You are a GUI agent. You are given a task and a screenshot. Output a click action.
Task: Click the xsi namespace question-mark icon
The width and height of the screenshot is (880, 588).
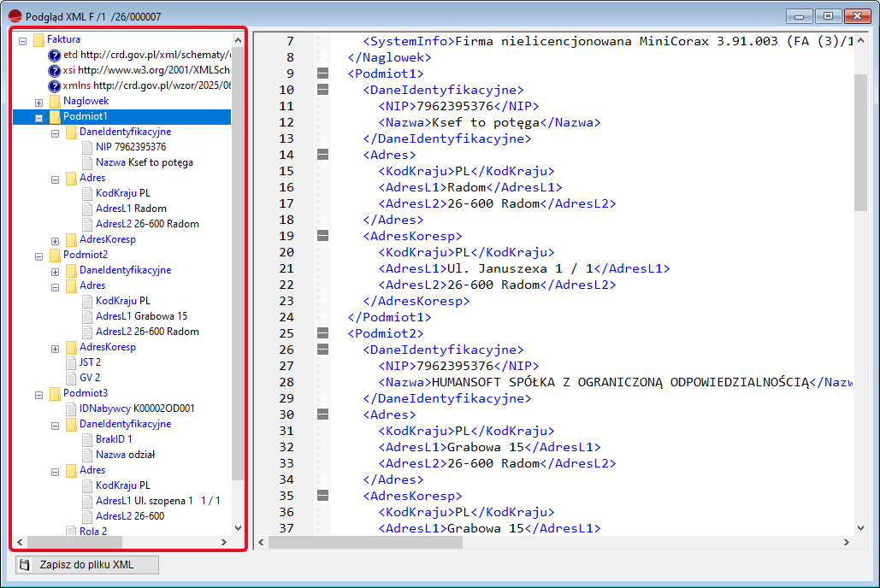(x=54, y=70)
